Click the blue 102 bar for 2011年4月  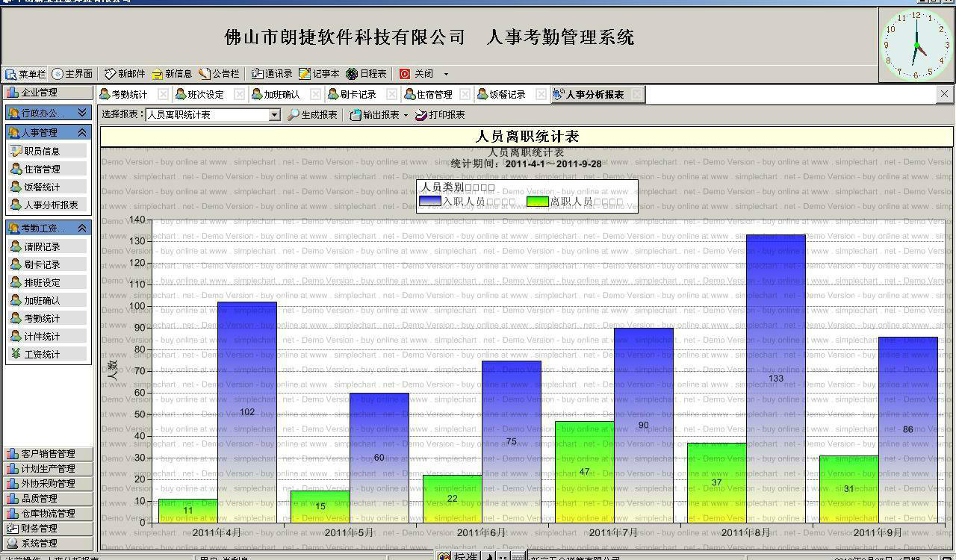(x=247, y=412)
